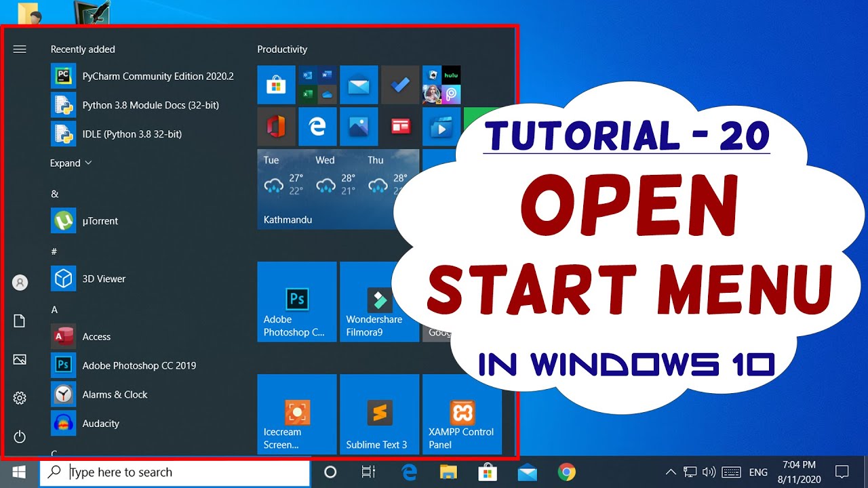
Task: Open the Outlook icon in Office tile
Action: 308,75
